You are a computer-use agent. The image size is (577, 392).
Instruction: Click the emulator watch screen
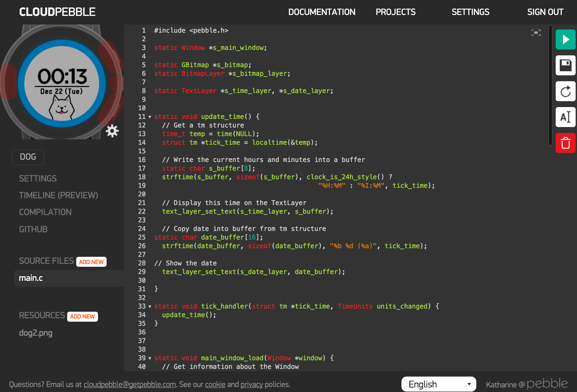coord(61,83)
